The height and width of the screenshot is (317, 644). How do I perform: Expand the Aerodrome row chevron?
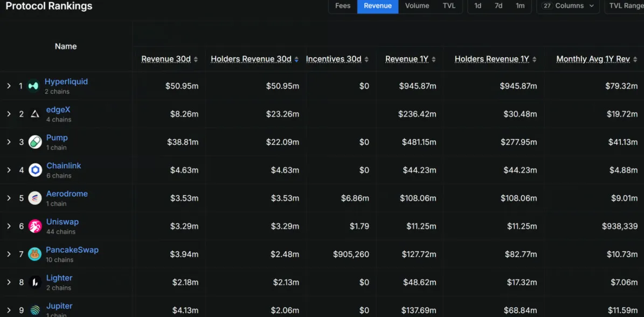pos(9,198)
